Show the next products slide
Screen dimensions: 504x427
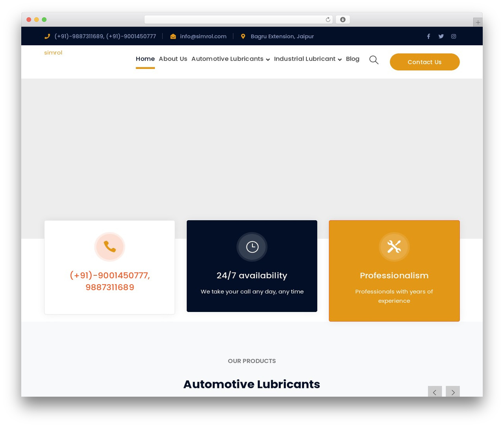pos(453,392)
